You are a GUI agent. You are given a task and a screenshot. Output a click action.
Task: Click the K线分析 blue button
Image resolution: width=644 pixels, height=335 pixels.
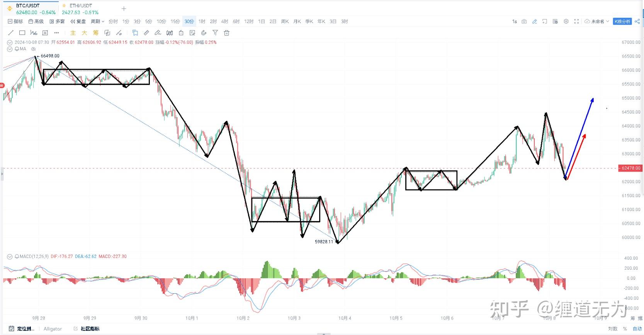point(622,22)
